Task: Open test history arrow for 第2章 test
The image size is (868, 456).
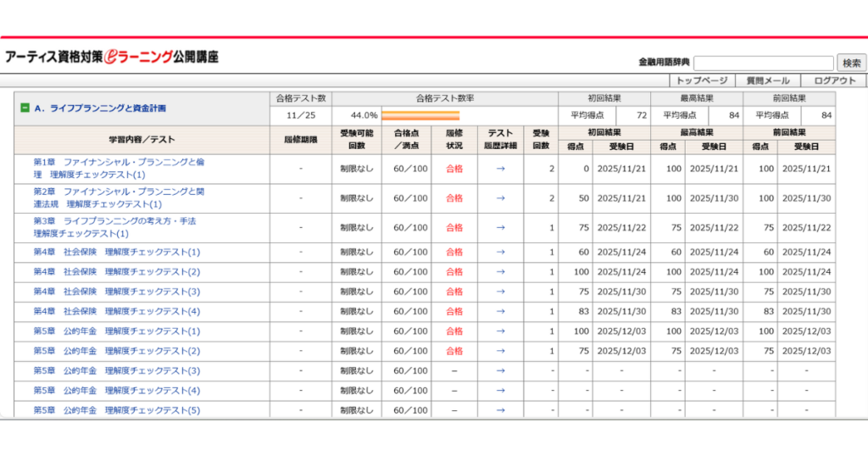Action: click(500, 198)
